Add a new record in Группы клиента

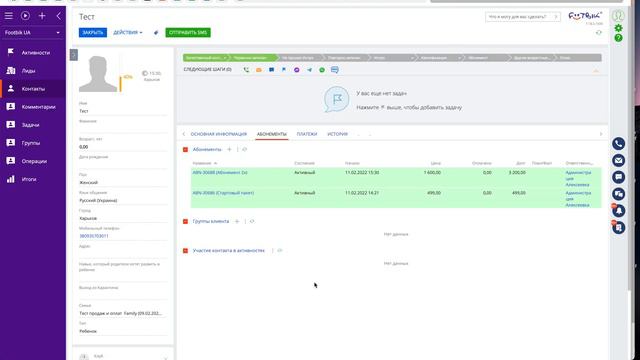tap(237, 221)
